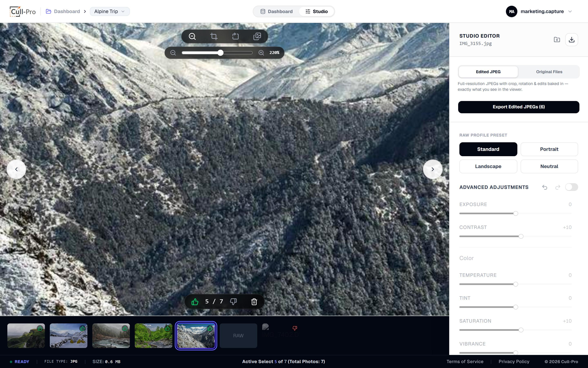
Task: Select the RAW placeholder thumbnail
Action: [x=238, y=336]
